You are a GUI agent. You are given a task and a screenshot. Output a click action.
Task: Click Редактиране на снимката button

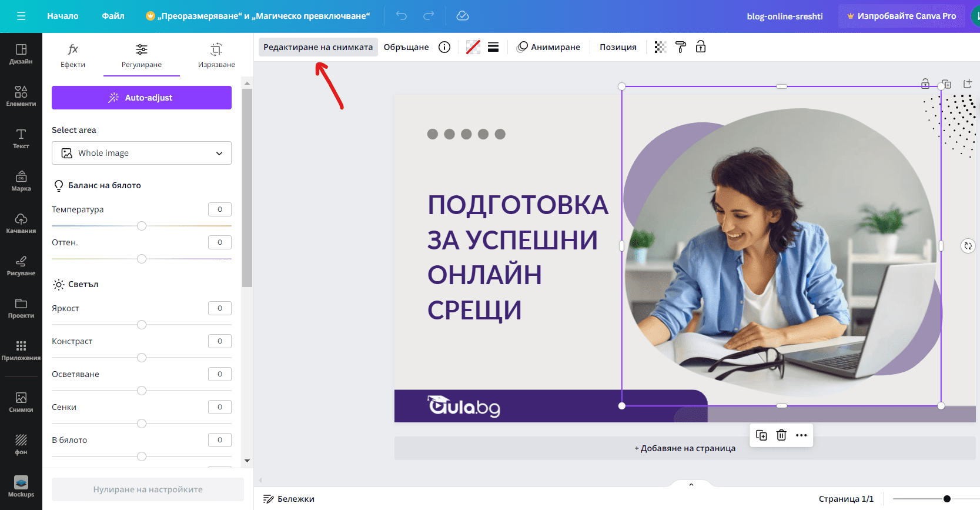pyautogui.click(x=318, y=47)
